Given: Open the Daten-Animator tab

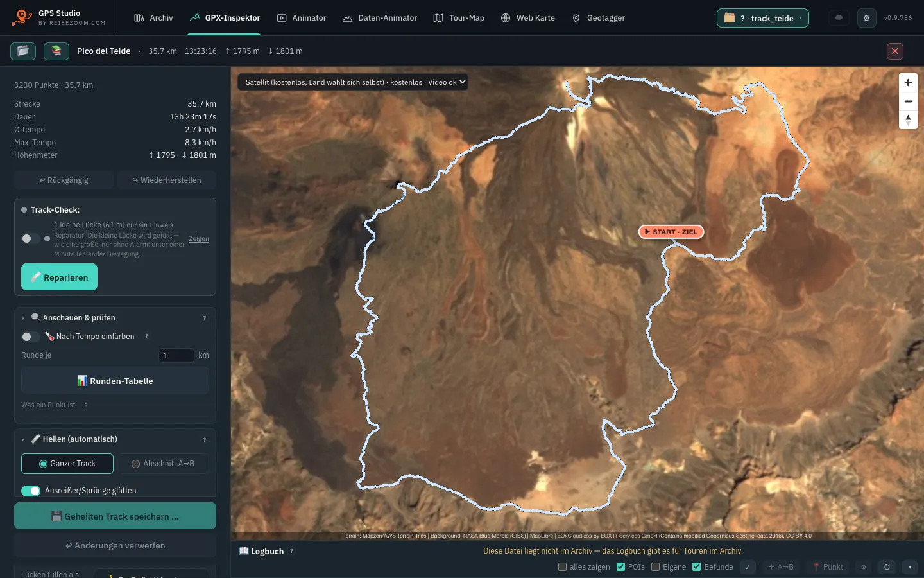Looking at the screenshot, I should [x=380, y=18].
